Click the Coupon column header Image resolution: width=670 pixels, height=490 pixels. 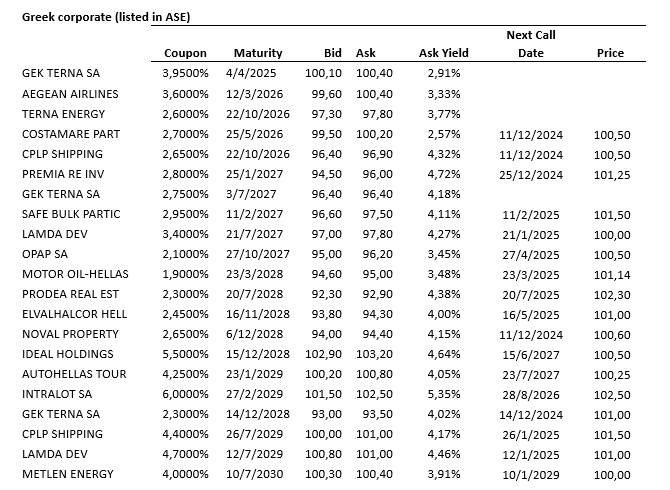pos(185,53)
